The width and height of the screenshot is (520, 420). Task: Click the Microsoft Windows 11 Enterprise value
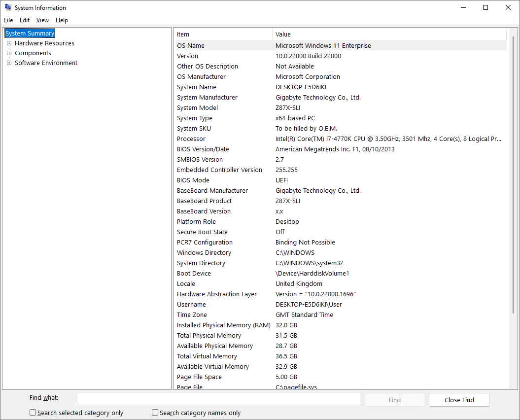pos(323,45)
